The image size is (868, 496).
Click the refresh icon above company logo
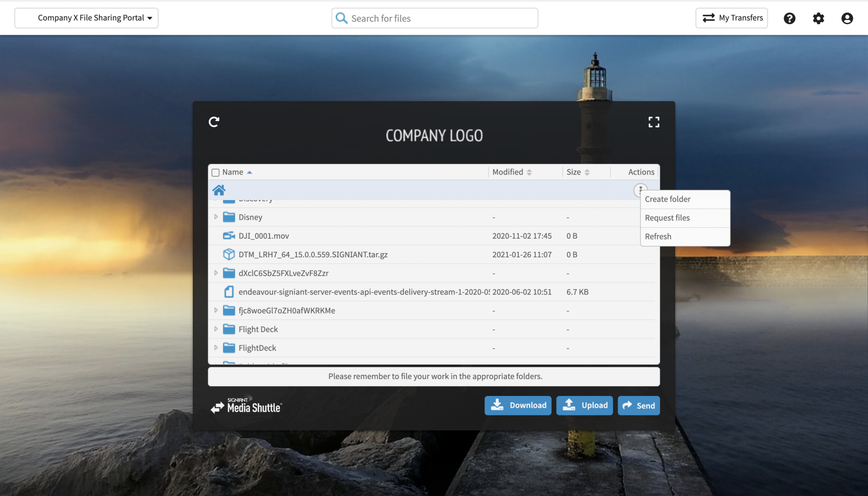[x=214, y=122]
